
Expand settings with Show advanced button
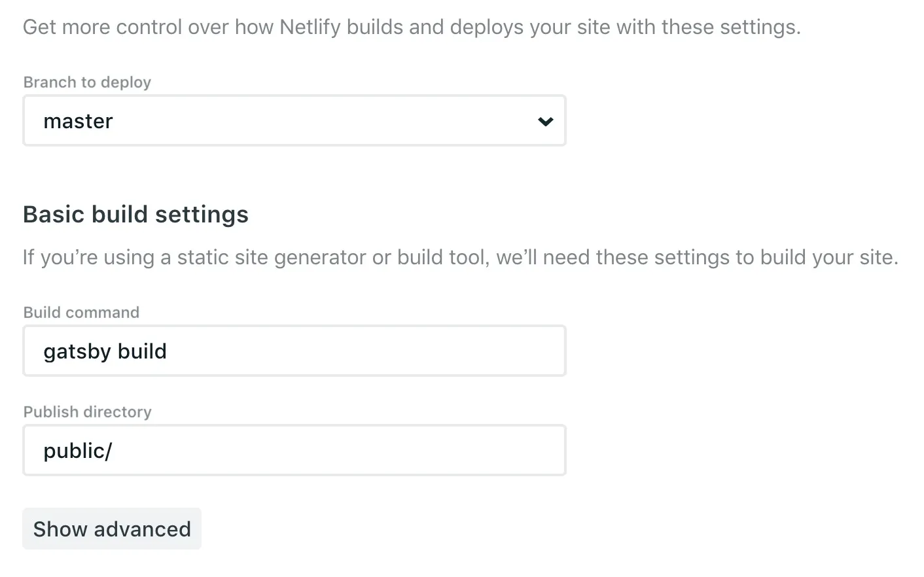(112, 529)
